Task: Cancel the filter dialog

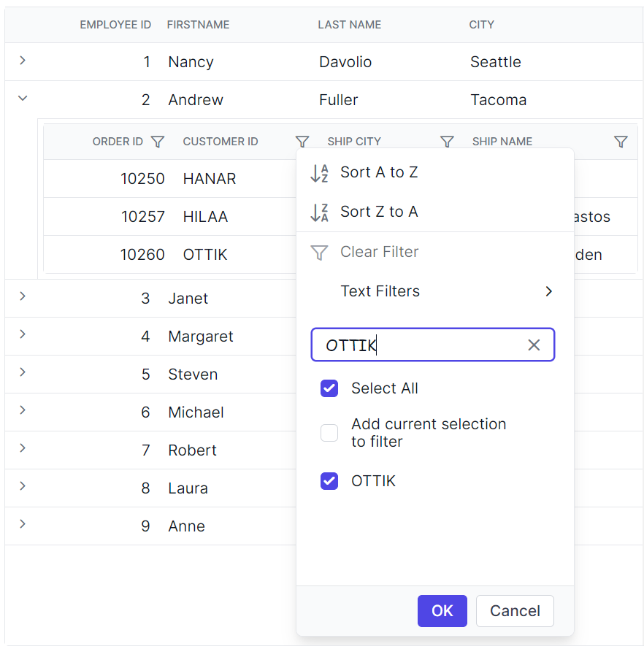Action: coord(515,611)
